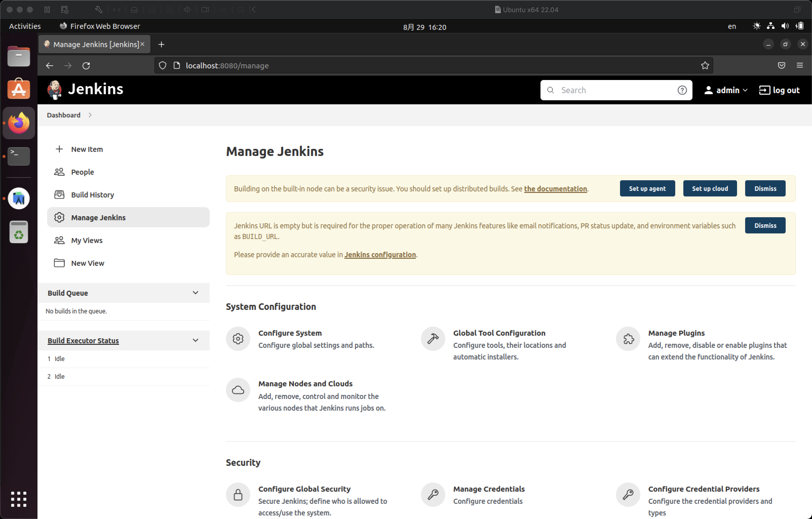Click the search help question-mark icon
812x519 pixels.
[682, 90]
